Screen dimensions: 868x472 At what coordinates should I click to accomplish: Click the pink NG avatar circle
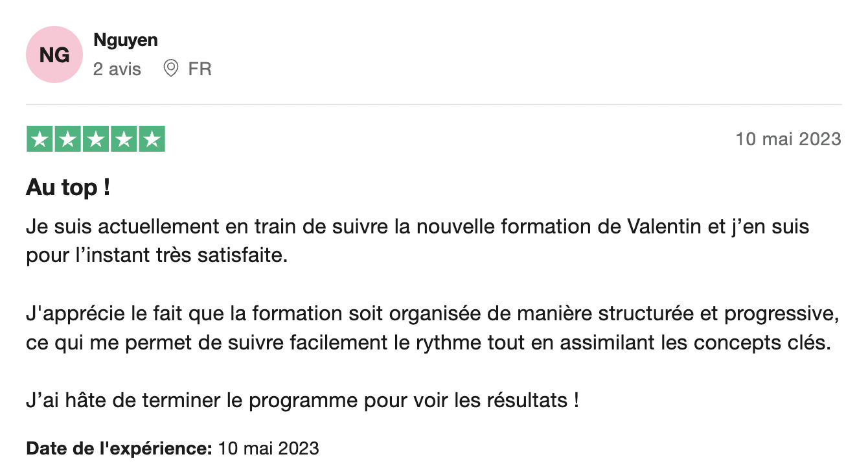pyautogui.click(x=54, y=55)
